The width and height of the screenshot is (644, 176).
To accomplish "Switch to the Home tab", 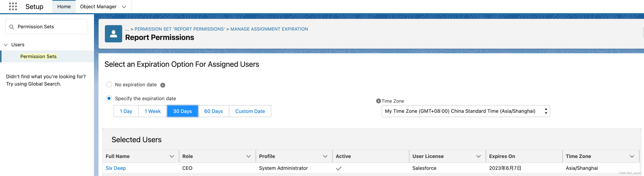I will pos(64,7).
